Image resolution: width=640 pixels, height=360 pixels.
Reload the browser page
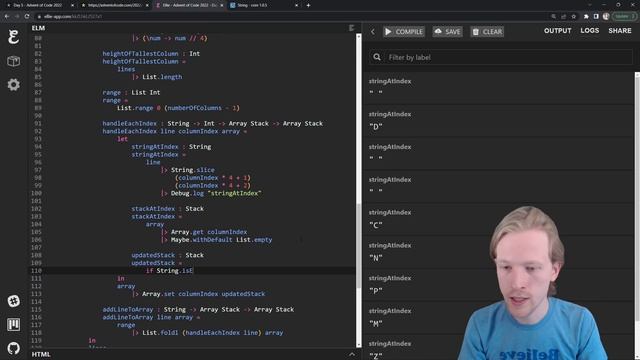pos(27,16)
